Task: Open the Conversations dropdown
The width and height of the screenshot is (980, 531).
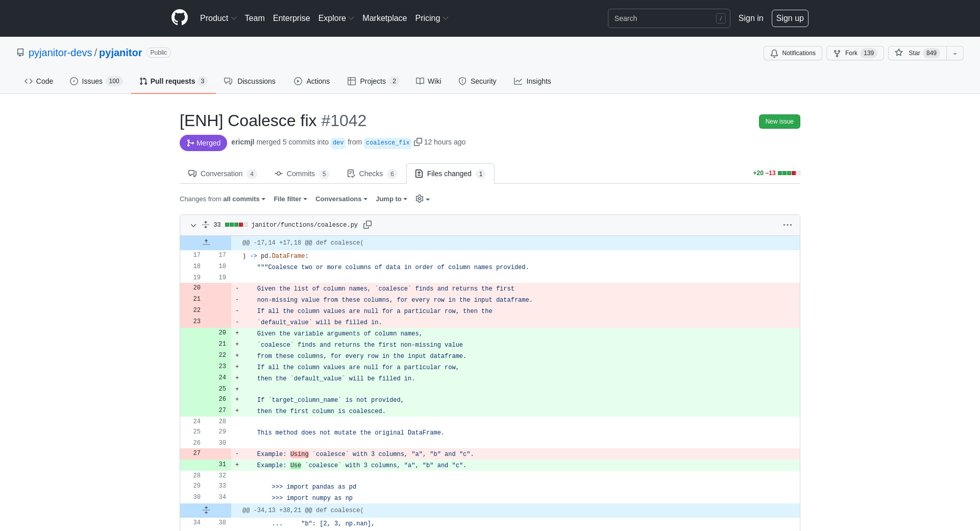Action: point(341,199)
